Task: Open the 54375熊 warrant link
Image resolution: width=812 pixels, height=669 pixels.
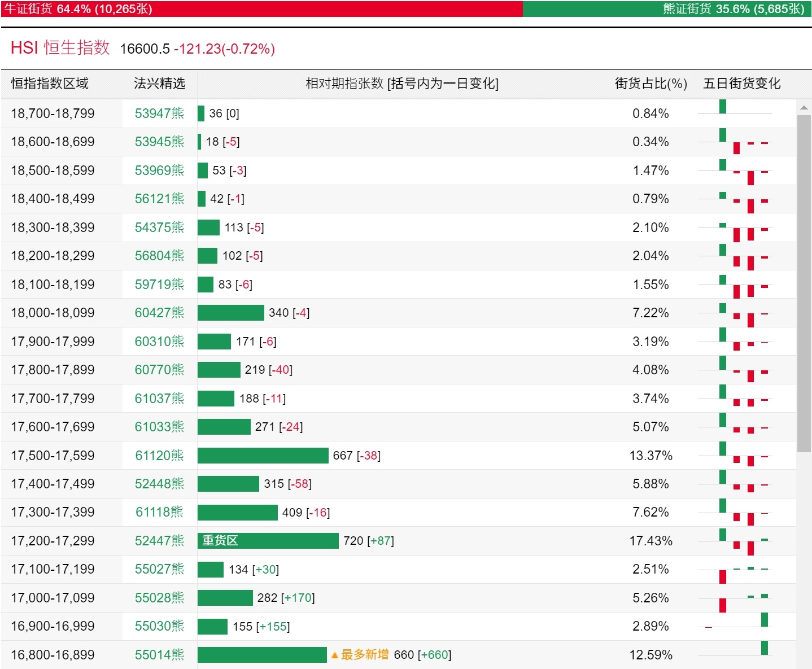Action: point(159,228)
